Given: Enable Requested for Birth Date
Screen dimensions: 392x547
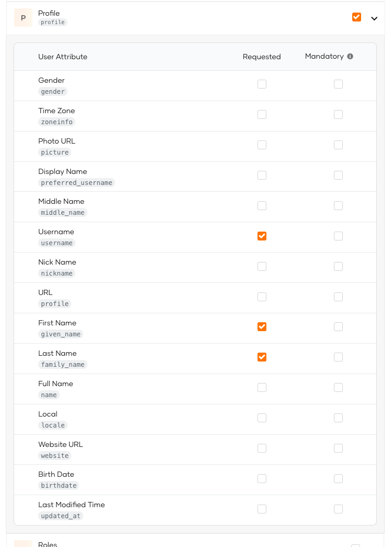Looking at the screenshot, I should pos(262,478).
